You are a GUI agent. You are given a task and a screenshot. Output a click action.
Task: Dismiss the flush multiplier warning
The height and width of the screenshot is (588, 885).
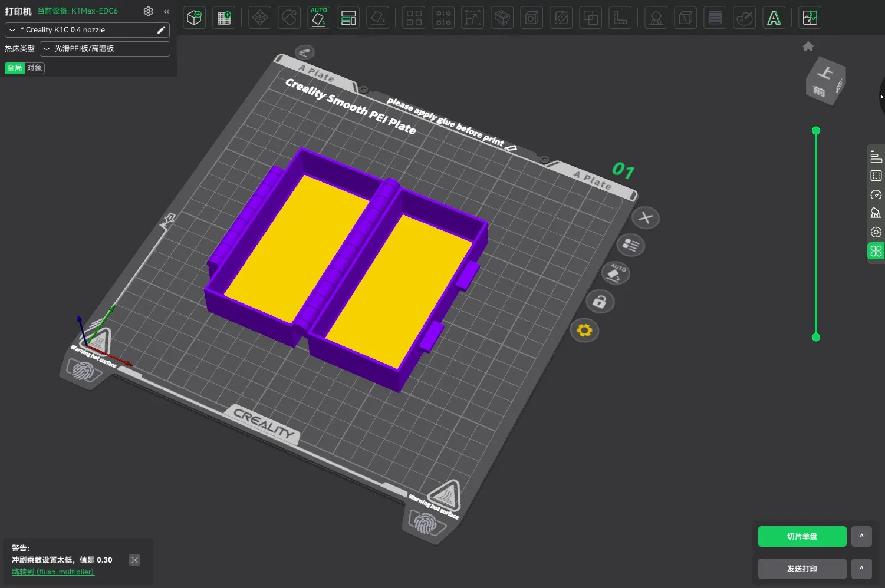(135, 560)
